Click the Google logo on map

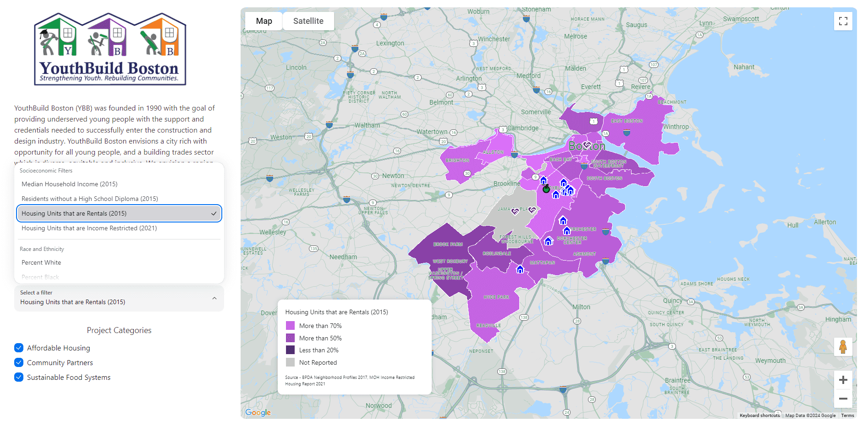click(258, 412)
